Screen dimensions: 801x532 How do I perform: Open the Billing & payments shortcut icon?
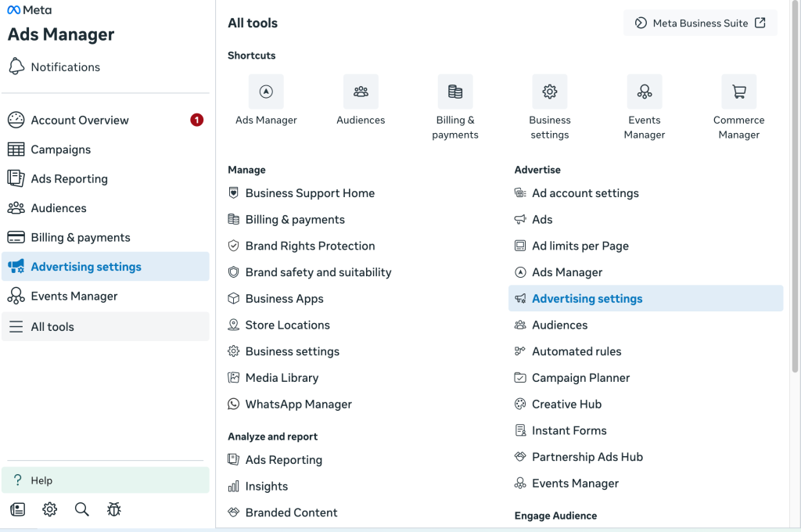(455, 91)
